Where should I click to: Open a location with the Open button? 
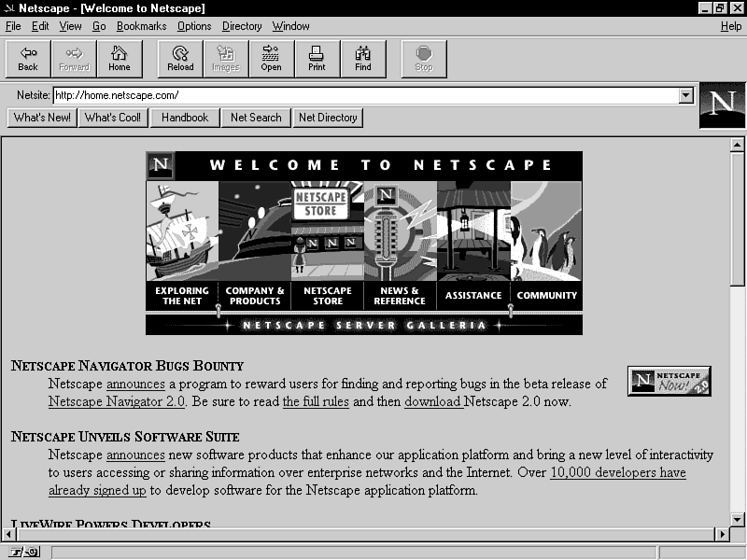271,59
